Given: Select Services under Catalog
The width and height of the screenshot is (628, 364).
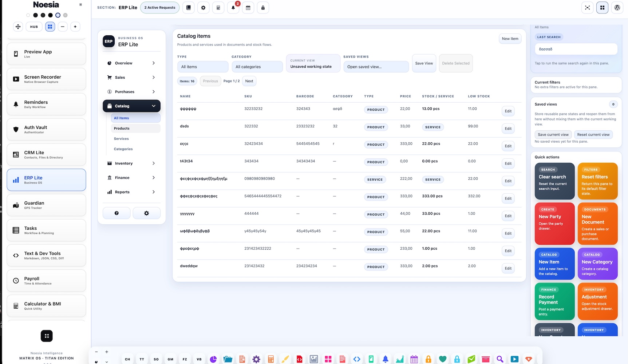Looking at the screenshot, I should (x=135, y=139).
